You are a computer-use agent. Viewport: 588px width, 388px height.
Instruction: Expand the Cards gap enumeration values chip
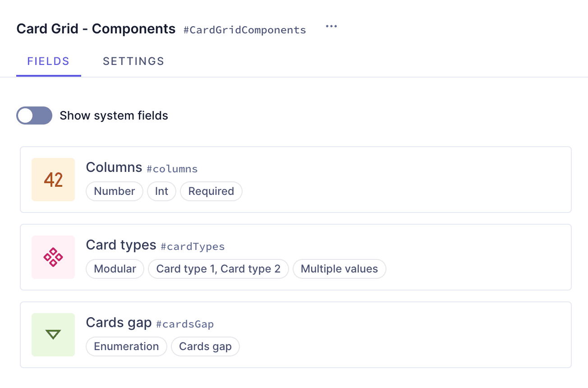pos(205,346)
